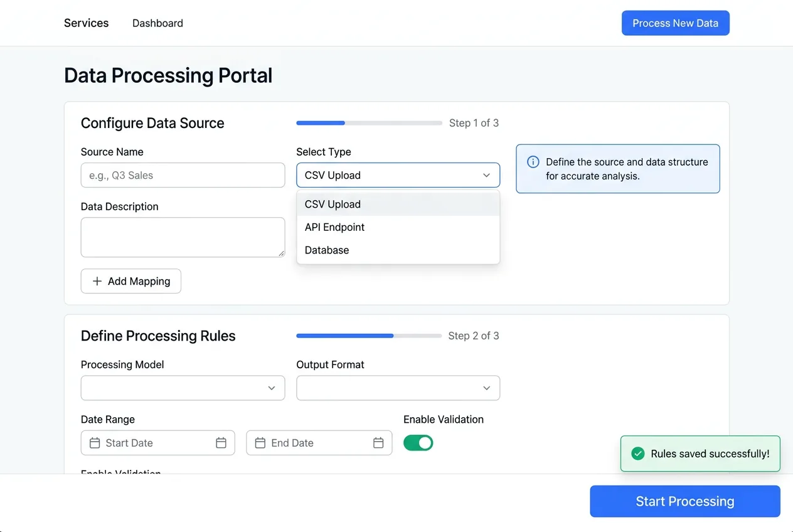The image size is (793, 532).
Task: Click the chevron on the Output Format dropdown
Action: click(487, 388)
